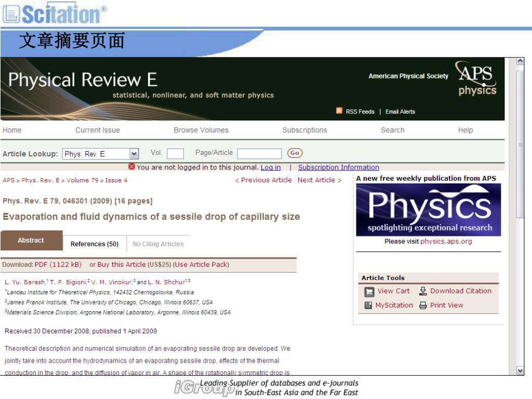Click the RSS Feeds text link
Screen dimensions: 532x399
pos(361,112)
